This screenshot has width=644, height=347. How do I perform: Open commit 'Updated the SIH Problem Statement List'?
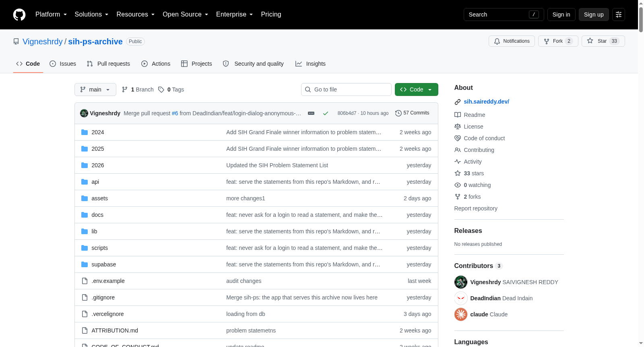pos(277,165)
